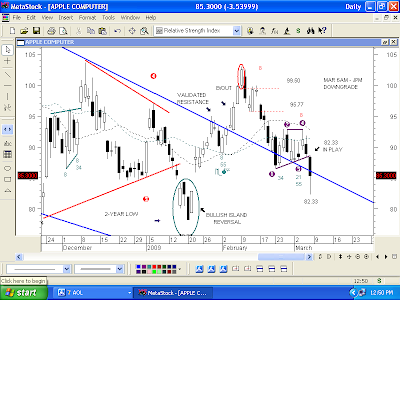
Task: Click the context help pointer icon
Action: pos(322,31)
